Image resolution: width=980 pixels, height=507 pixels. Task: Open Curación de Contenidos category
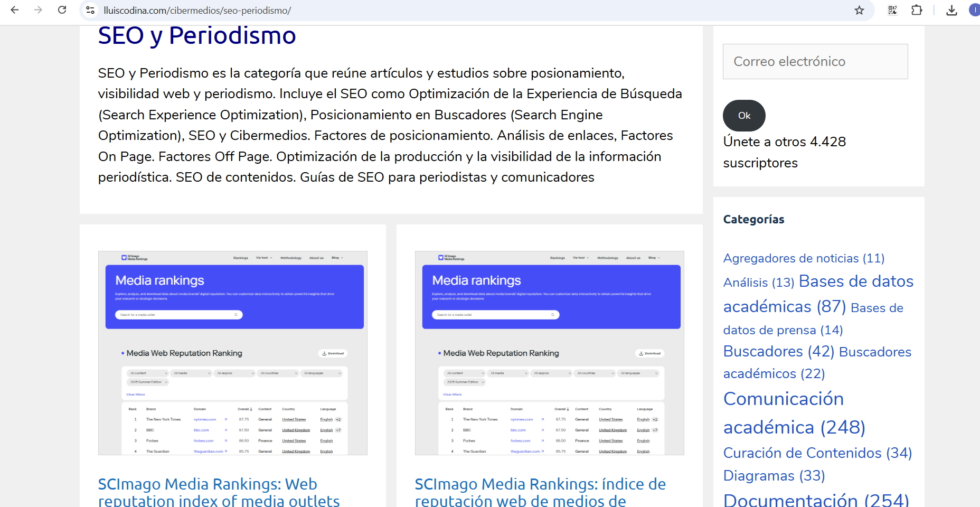pyautogui.click(x=817, y=453)
